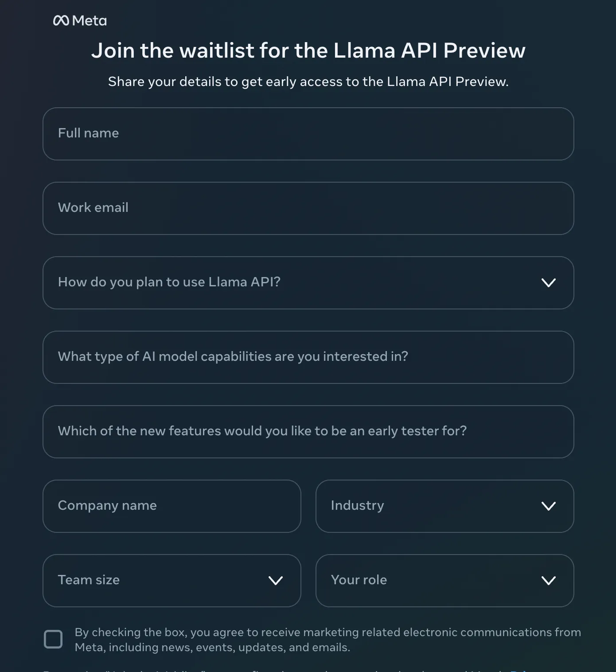
Task: Click the Meta wordmark text
Action: (90, 21)
